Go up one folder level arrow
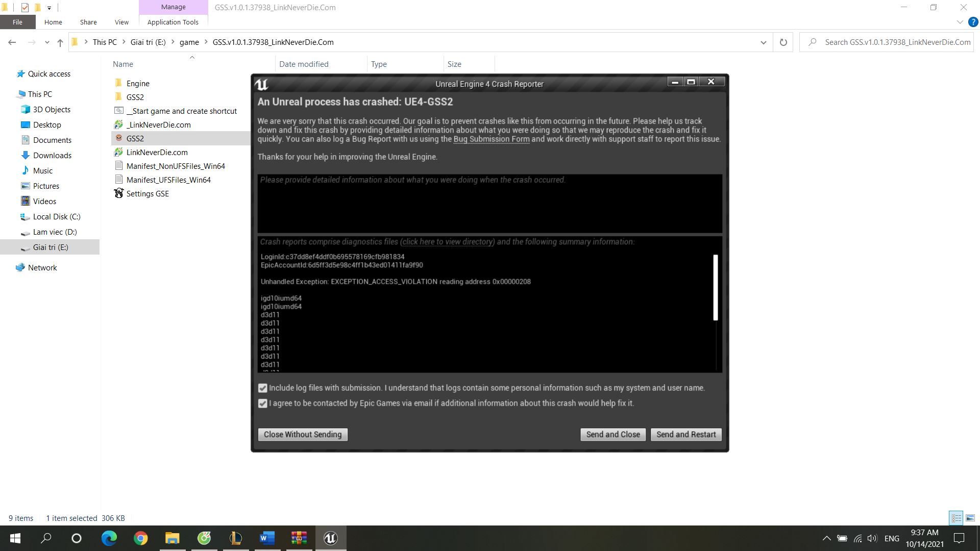Viewport: 980px width, 551px height. point(60,42)
